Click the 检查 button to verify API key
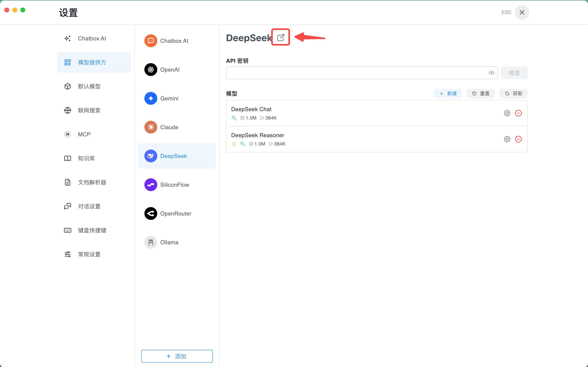 (x=514, y=73)
